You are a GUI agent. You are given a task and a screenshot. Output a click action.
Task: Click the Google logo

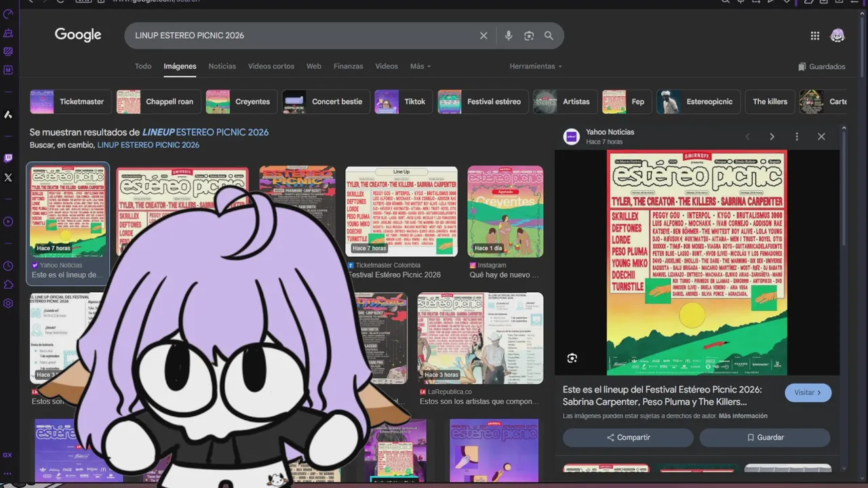78,35
